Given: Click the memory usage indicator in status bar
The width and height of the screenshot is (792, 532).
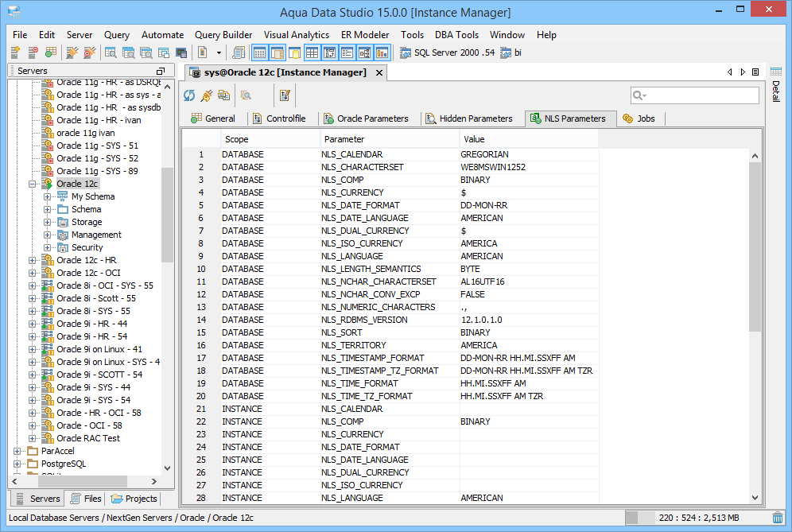Looking at the screenshot, I should (x=697, y=518).
